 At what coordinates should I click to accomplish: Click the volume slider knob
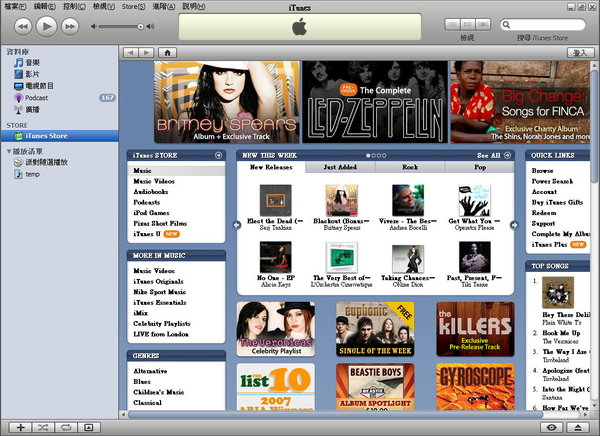click(x=140, y=26)
